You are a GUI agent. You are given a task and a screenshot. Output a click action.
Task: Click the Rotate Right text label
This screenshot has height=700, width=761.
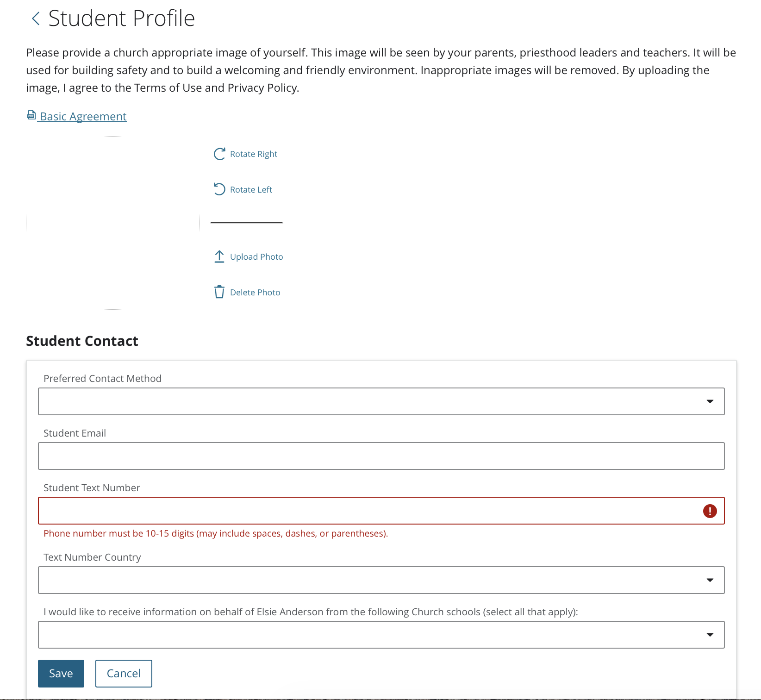click(x=254, y=154)
